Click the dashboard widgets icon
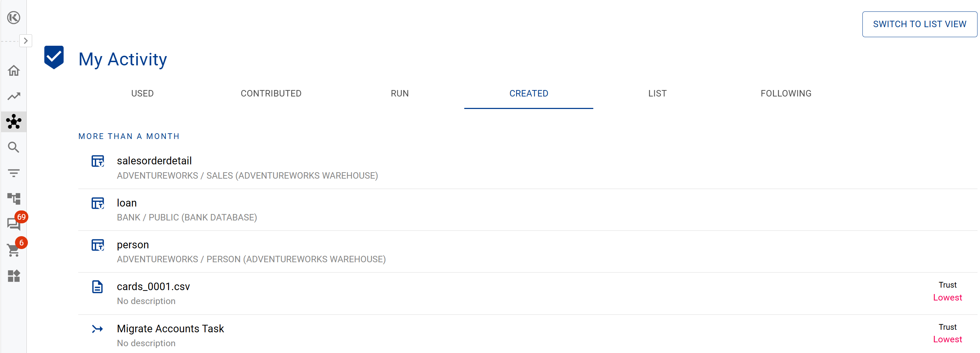 pyautogui.click(x=14, y=276)
